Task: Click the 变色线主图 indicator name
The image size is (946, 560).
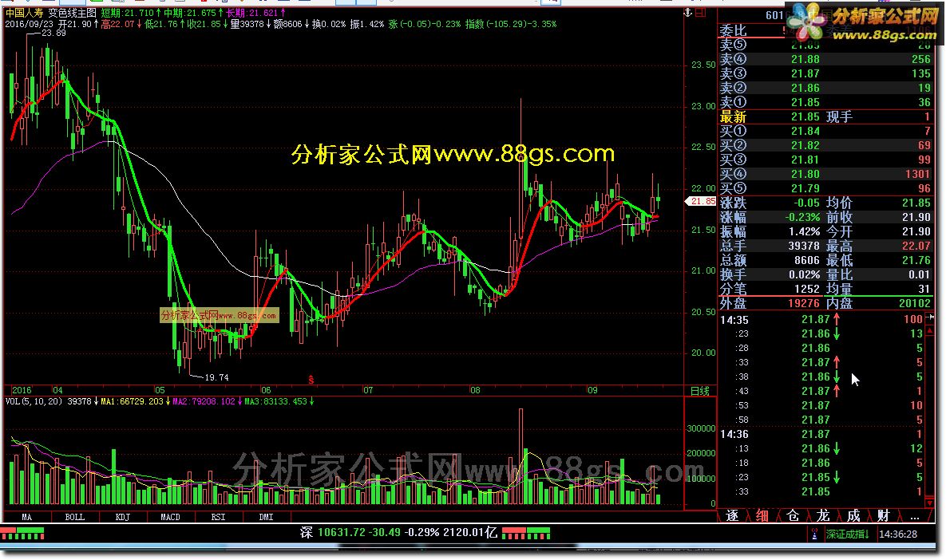Action: 73,13
